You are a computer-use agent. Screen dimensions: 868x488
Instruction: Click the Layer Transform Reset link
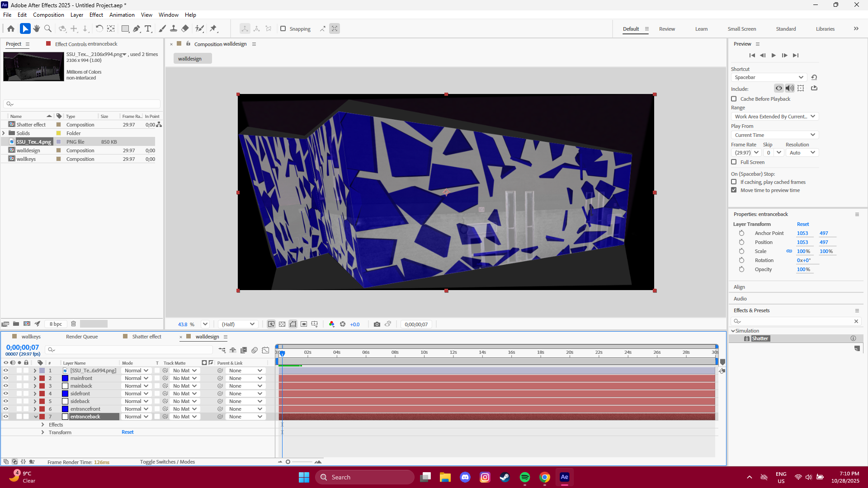[803, 224]
